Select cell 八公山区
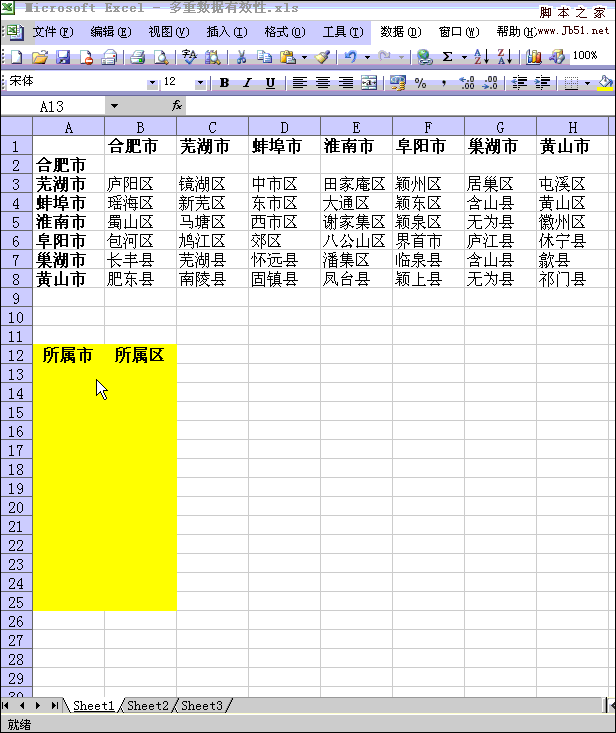Image resolution: width=616 pixels, height=733 pixels. click(x=356, y=241)
